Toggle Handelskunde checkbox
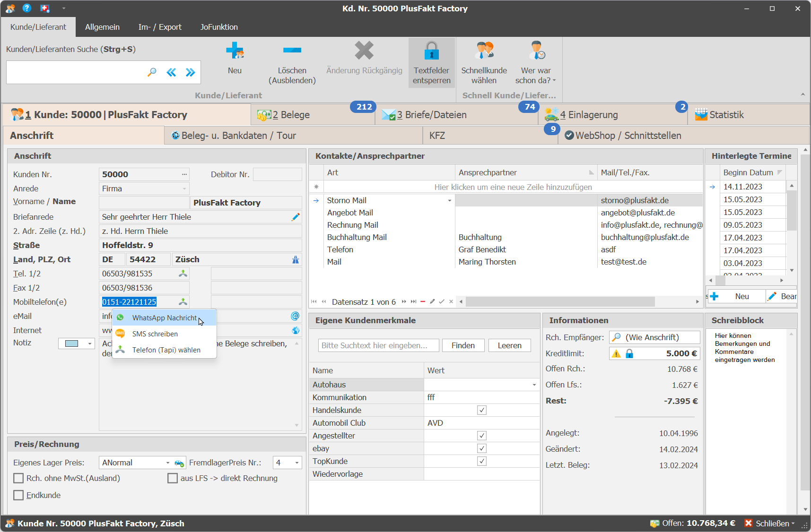Viewport: 811px width, 532px height. 482,410
